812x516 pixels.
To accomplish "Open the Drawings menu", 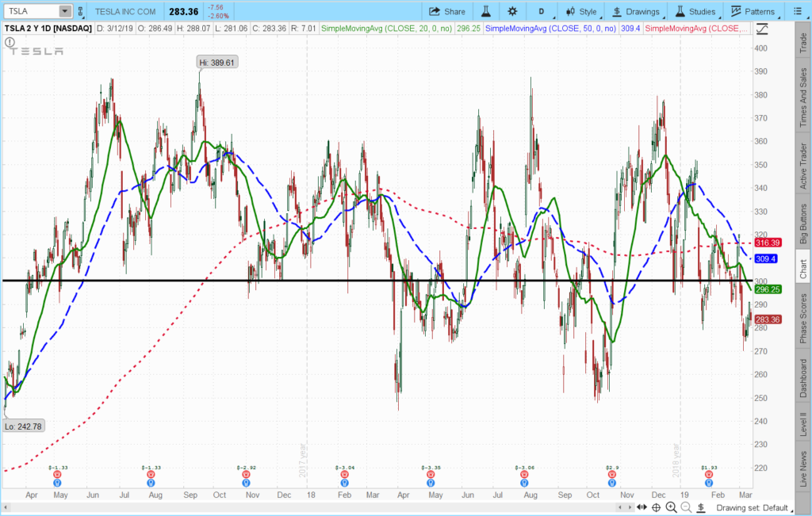I will coord(636,11).
